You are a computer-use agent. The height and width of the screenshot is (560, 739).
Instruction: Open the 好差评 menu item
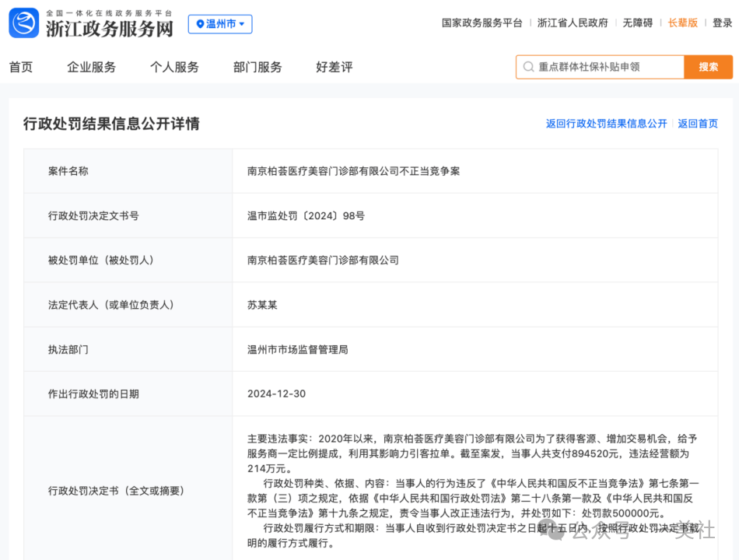pos(334,67)
